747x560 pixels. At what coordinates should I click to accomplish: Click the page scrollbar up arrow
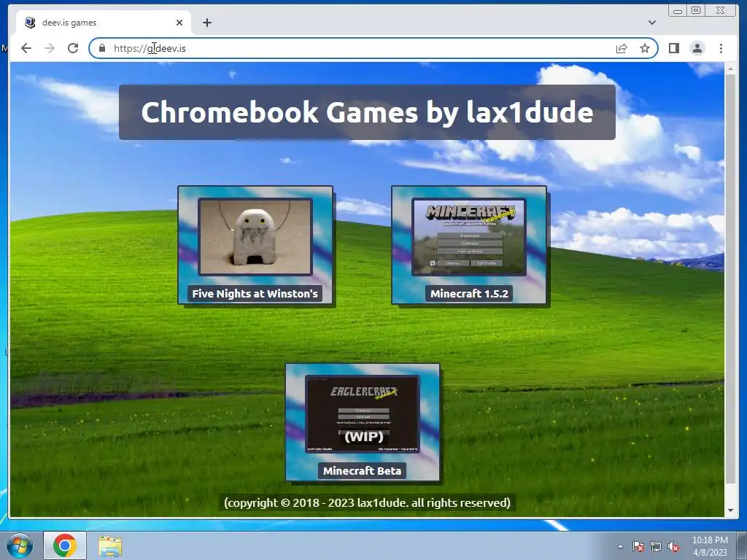(x=730, y=69)
